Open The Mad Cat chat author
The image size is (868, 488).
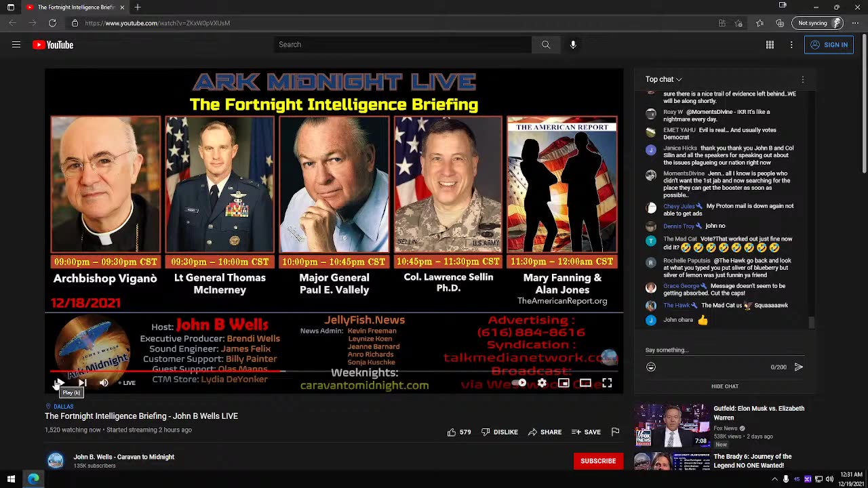680,239
